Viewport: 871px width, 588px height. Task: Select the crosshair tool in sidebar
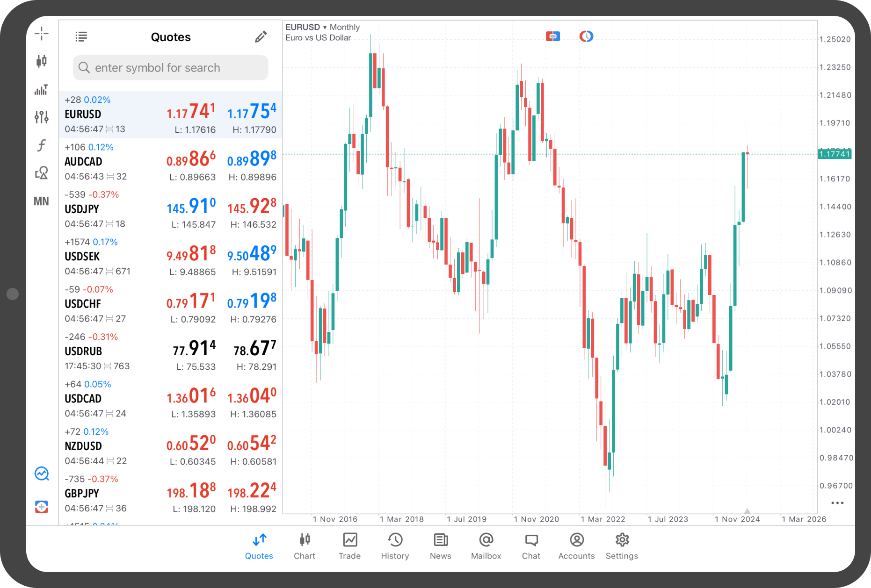coord(41,33)
